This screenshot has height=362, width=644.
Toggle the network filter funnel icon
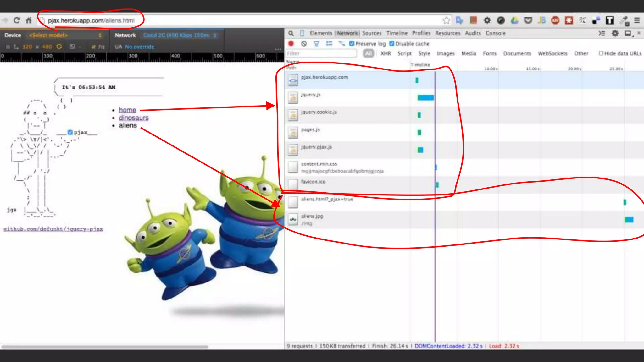[x=316, y=44]
